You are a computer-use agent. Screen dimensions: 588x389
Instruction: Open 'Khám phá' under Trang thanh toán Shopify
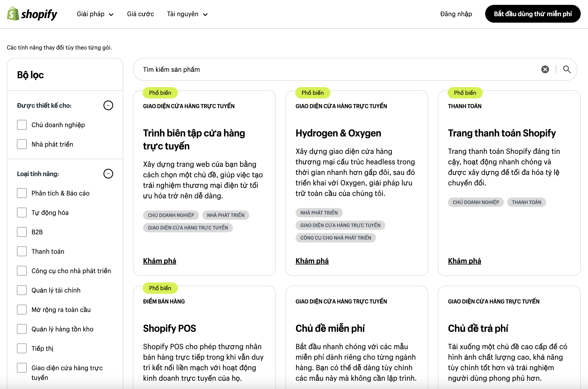click(464, 261)
